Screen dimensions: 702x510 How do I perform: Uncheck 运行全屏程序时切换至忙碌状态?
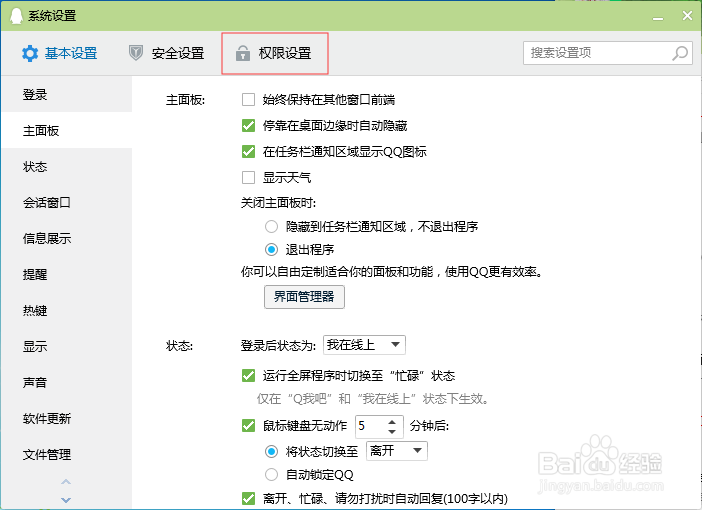pyautogui.click(x=248, y=375)
